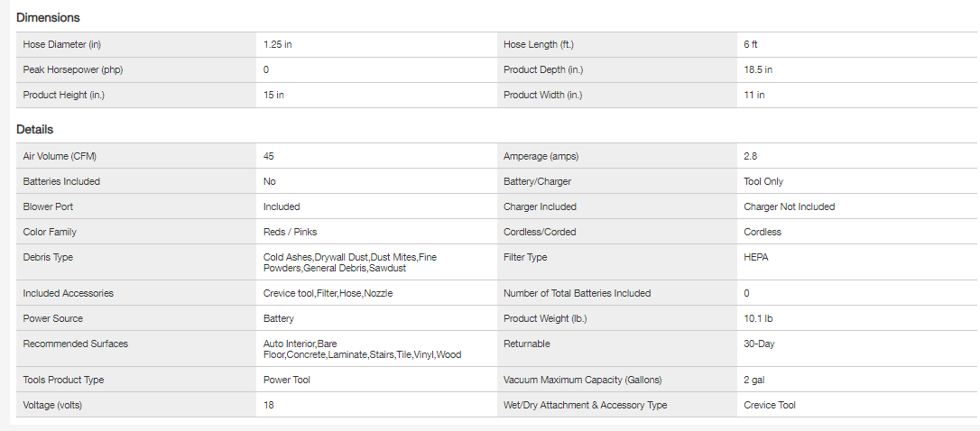Image resolution: width=980 pixels, height=431 pixels.
Task: Select the Hose Diameter (in) label
Action: pyautogui.click(x=61, y=44)
